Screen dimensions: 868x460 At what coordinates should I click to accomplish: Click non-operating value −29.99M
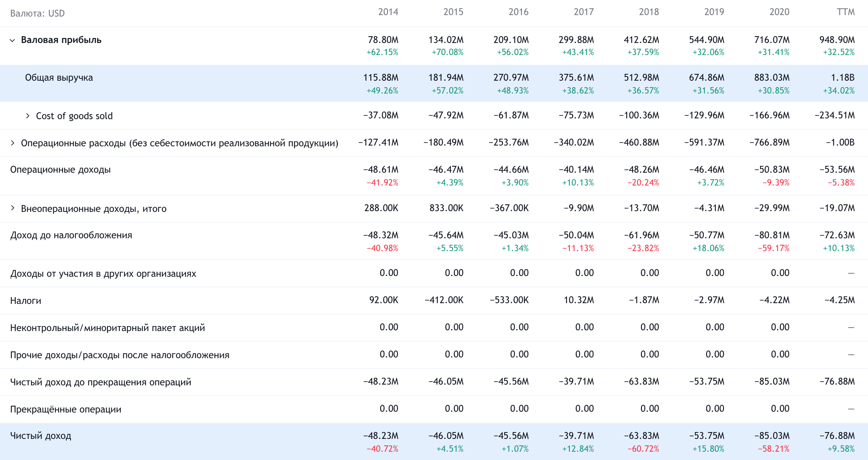pos(772,208)
